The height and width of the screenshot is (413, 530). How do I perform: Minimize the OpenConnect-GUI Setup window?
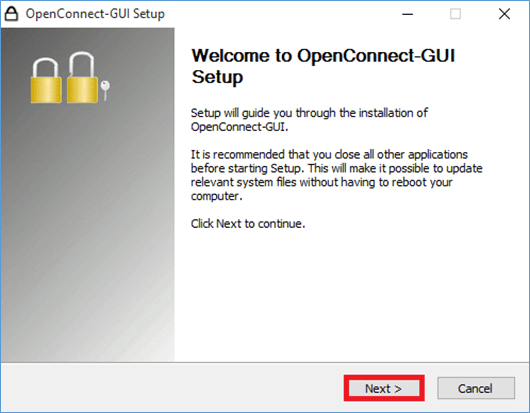click(x=408, y=14)
